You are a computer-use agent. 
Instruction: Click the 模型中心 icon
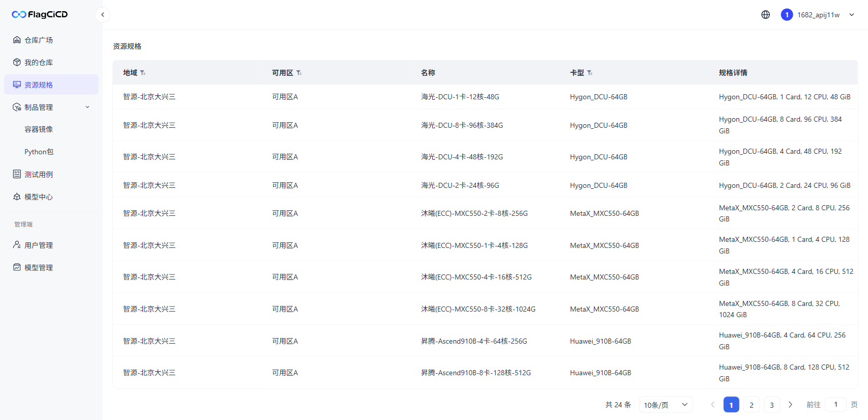point(17,197)
